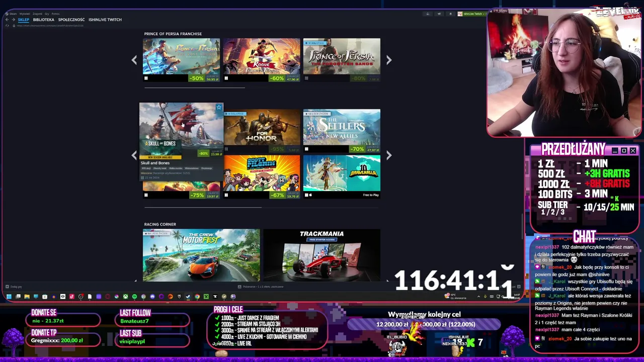Open Prince of Persia The Forgotten Sands tile

coord(342,60)
